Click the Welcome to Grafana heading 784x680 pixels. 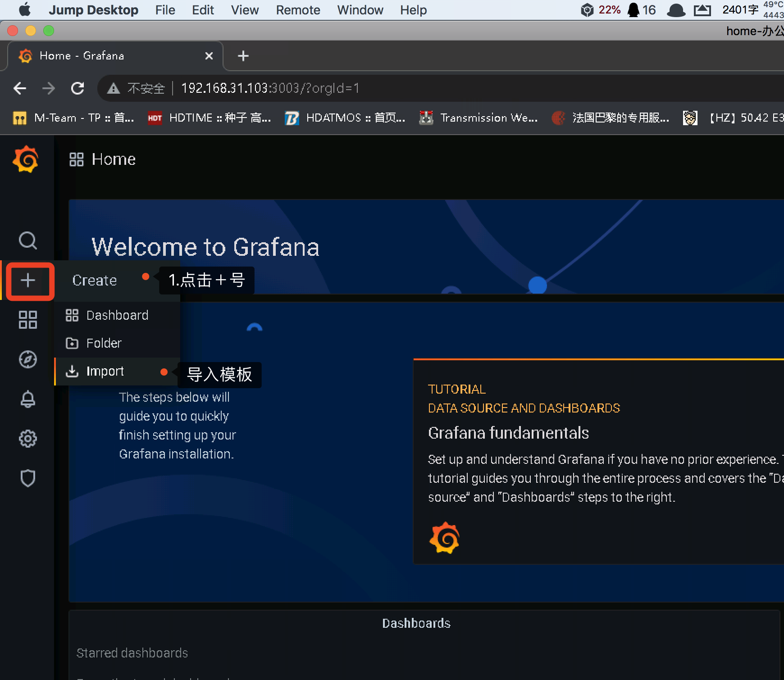(205, 247)
